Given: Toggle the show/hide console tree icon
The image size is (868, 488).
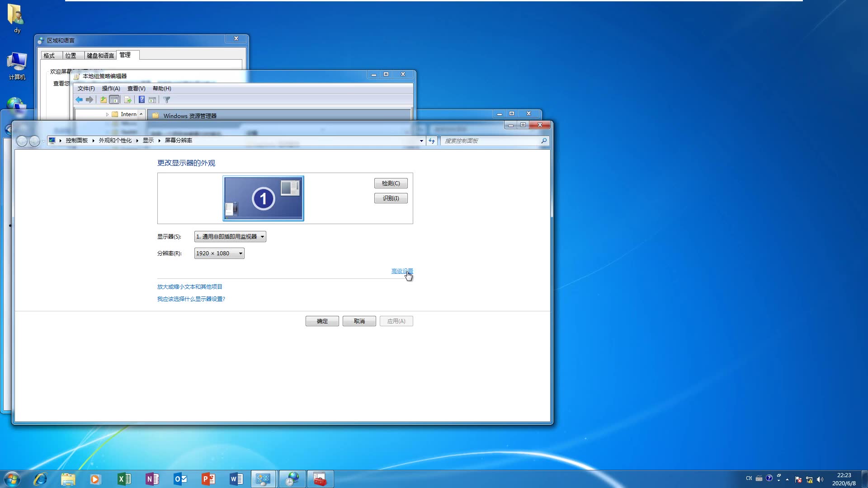Looking at the screenshot, I should 114,100.
